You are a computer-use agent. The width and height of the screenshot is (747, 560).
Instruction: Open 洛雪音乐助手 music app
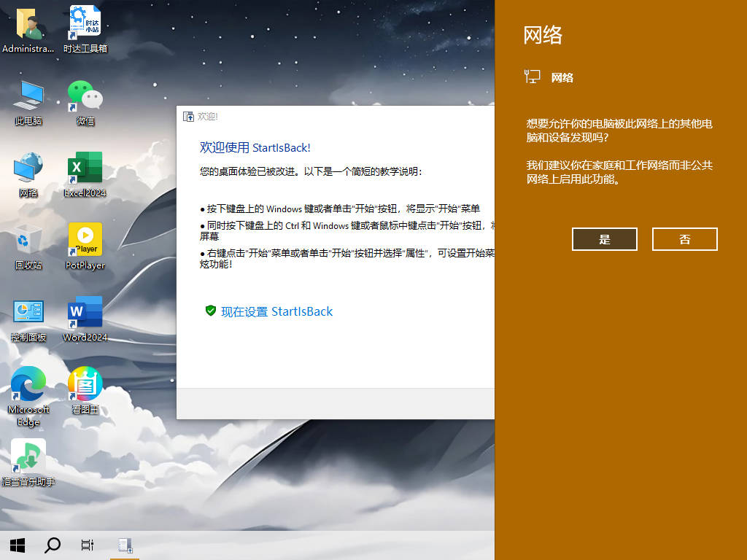[x=28, y=456]
